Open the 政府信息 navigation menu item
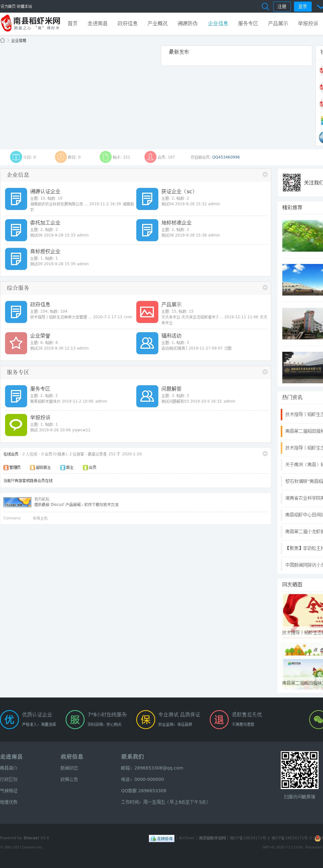Viewport: 323px width, 868px height. coord(127,24)
